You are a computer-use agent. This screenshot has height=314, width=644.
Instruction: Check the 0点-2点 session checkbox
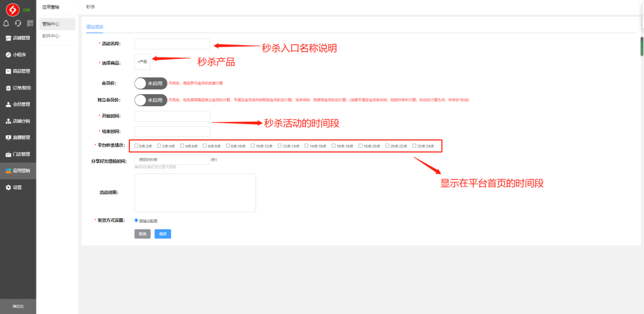click(137, 146)
